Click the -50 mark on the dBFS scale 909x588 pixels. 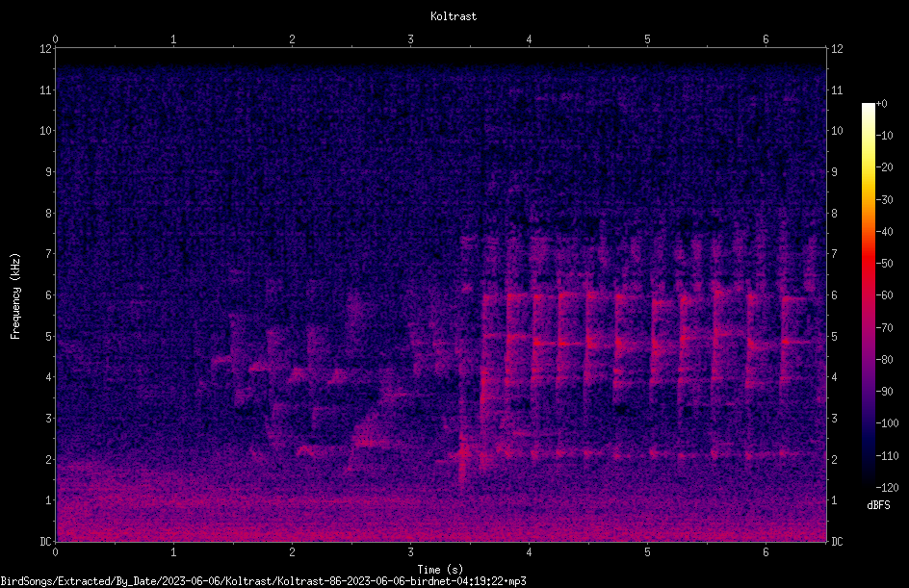coord(885,264)
